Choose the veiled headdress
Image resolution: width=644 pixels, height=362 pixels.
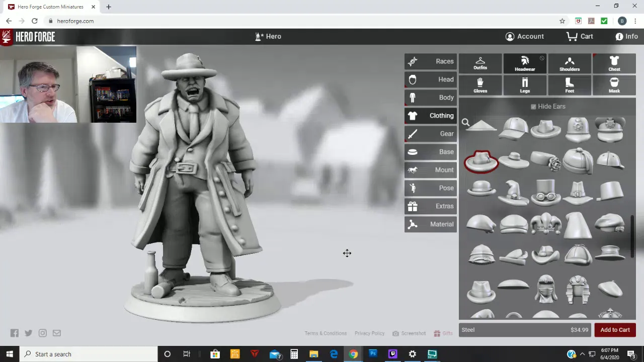pos(546,289)
